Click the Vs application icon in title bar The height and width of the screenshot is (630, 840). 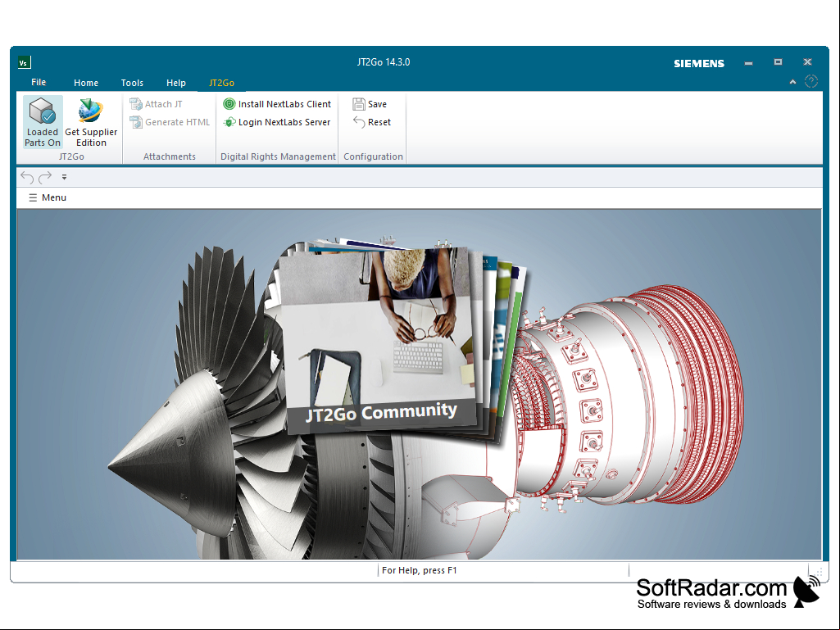(24, 63)
